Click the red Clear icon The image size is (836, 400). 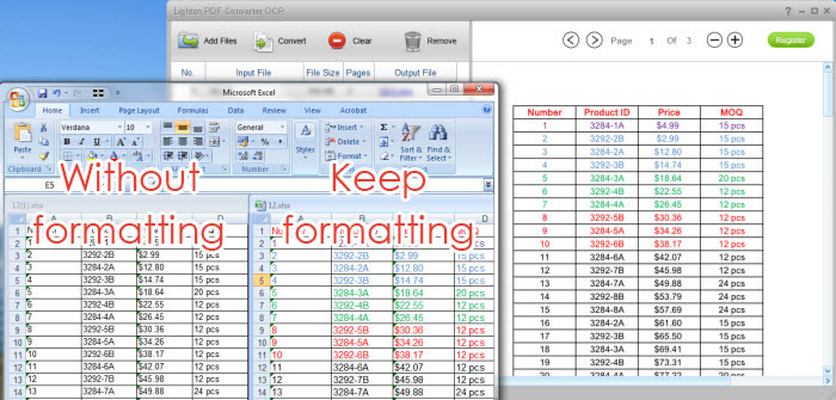[337, 41]
